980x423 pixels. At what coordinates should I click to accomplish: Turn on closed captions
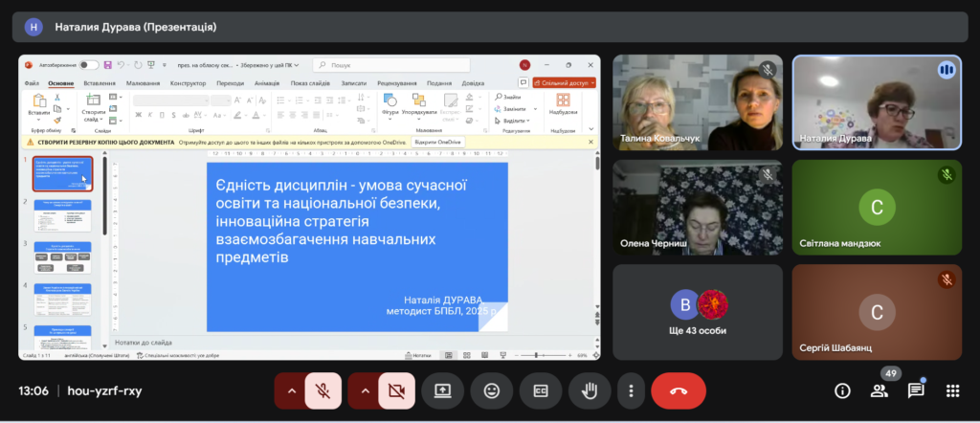(x=541, y=390)
